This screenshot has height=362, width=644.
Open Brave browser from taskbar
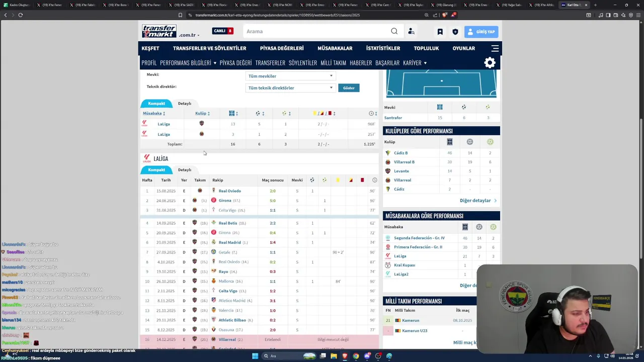click(x=345, y=356)
